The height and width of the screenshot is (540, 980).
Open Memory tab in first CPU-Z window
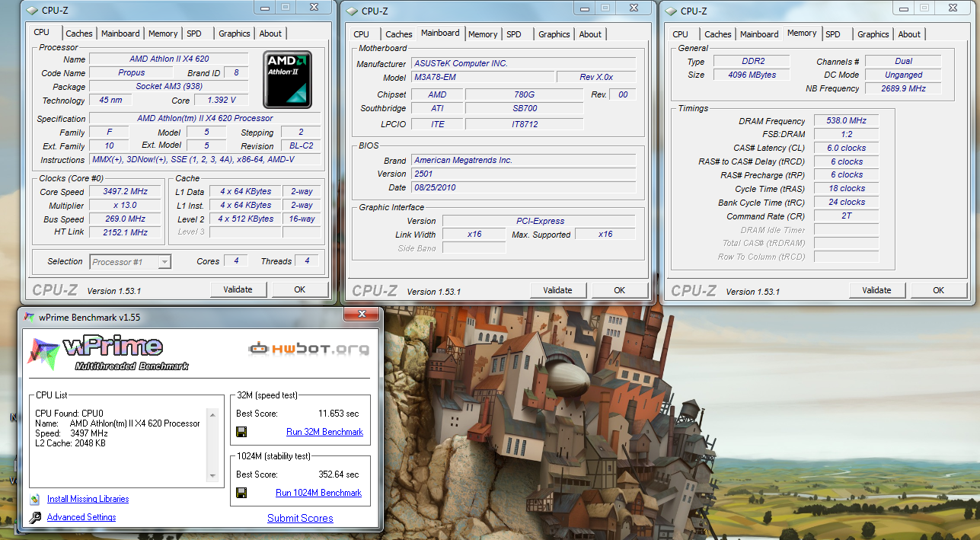click(x=163, y=34)
